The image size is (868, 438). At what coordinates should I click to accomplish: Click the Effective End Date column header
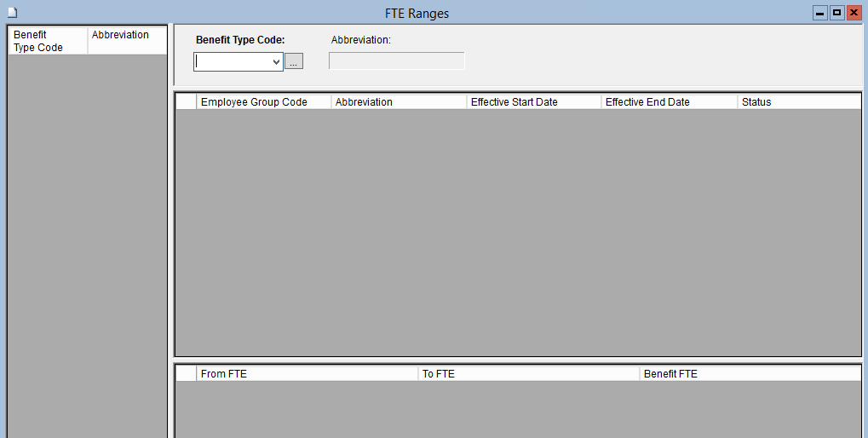(669, 102)
